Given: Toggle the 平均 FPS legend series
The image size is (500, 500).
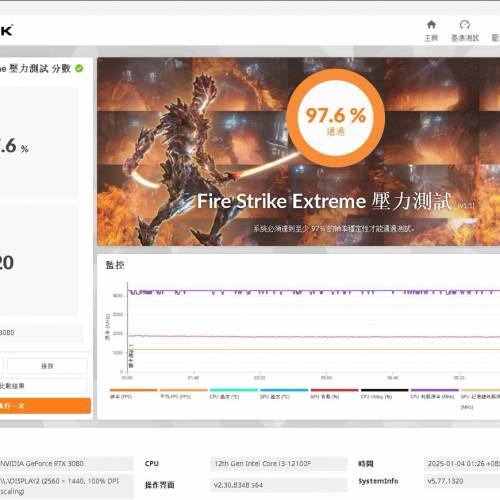Looking at the screenshot, I should click(x=183, y=394).
